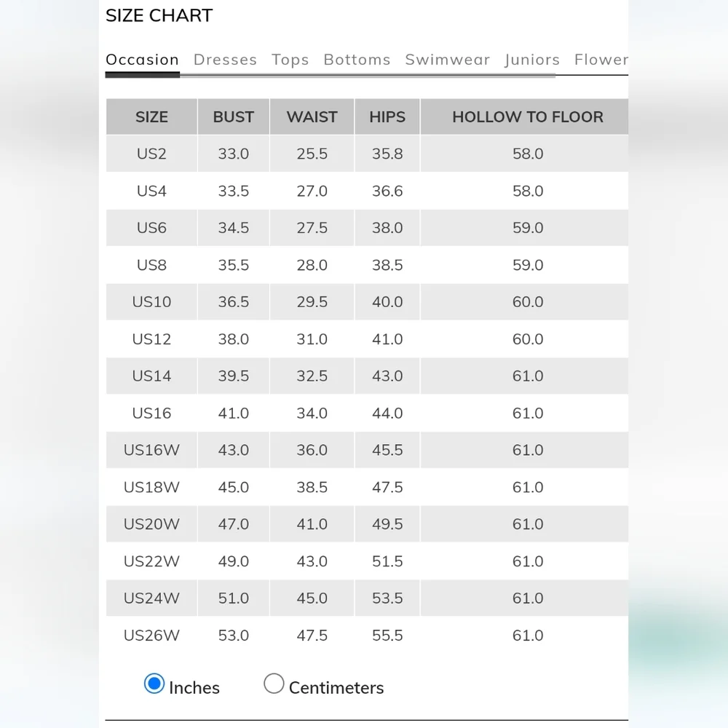
Task: Click the US16W size row label
Action: click(x=151, y=450)
